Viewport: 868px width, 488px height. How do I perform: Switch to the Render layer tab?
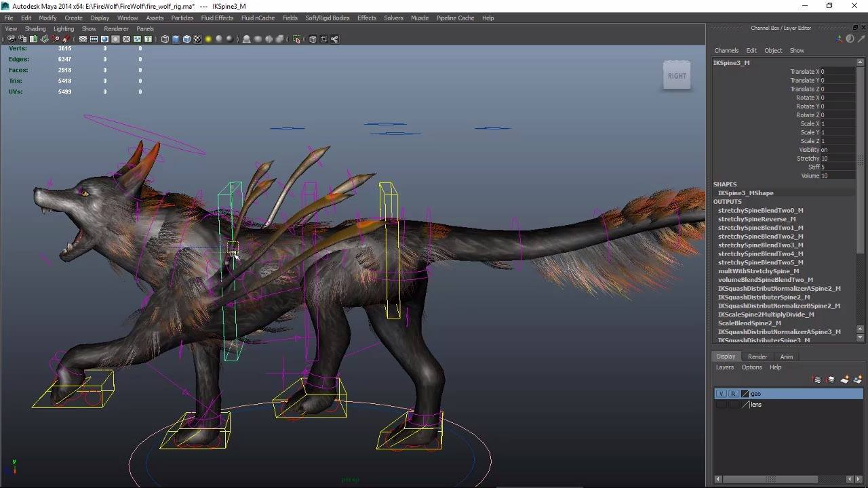tap(757, 357)
